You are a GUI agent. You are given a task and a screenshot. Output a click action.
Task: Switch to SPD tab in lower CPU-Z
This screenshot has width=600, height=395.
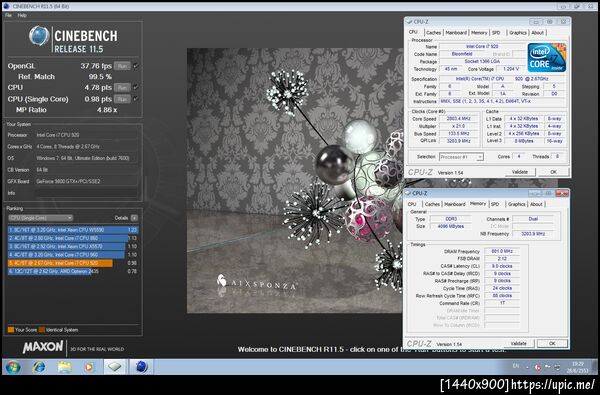click(x=495, y=204)
